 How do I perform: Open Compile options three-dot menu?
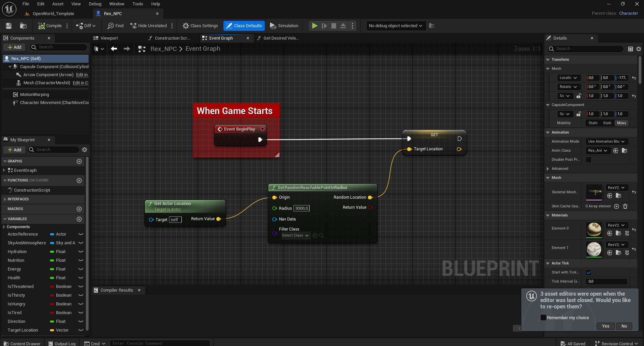click(67, 26)
